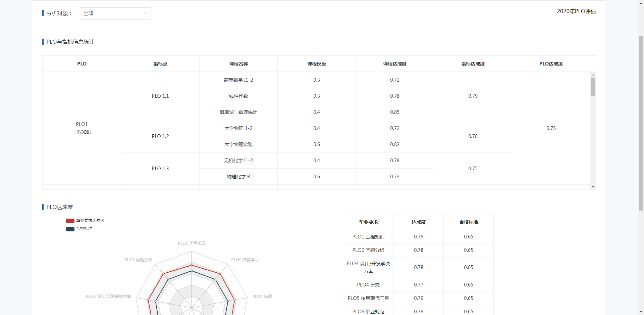Click the PLO达成度 column header
The width and height of the screenshot is (644, 315).
[x=551, y=64]
